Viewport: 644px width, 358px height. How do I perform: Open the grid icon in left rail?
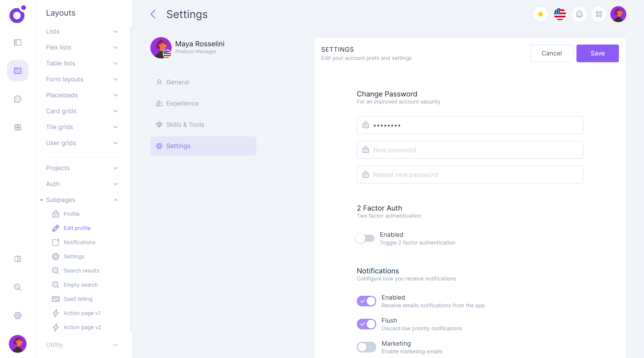coord(18,127)
